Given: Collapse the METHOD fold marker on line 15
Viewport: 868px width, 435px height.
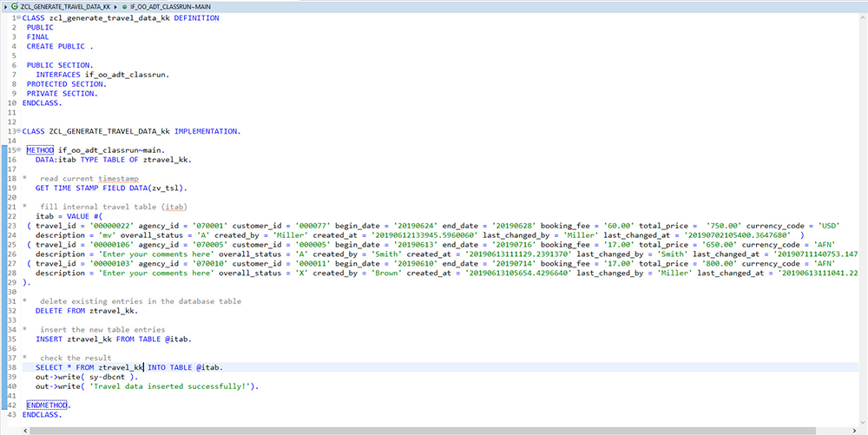Looking at the screenshot, I should tap(19, 150).
